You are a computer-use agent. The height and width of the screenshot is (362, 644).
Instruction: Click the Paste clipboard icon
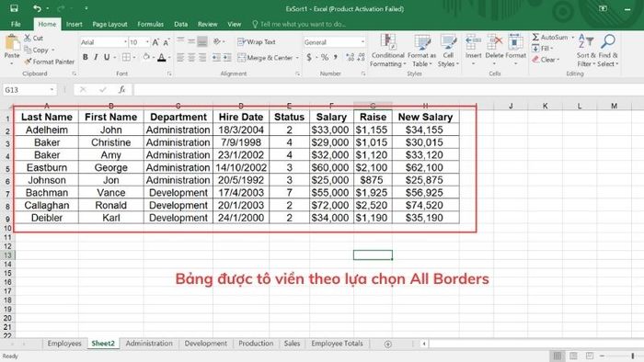tap(12, 43)
